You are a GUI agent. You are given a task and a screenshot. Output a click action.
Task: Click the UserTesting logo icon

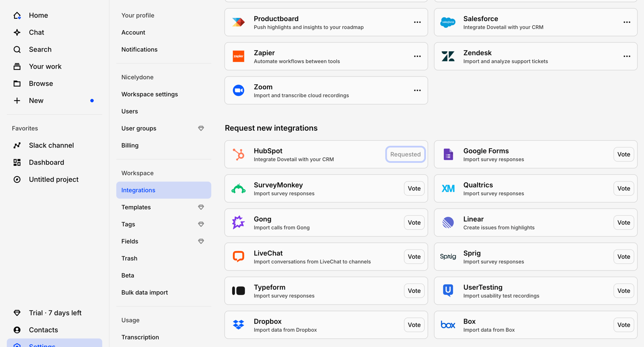[x=448, y=291]
